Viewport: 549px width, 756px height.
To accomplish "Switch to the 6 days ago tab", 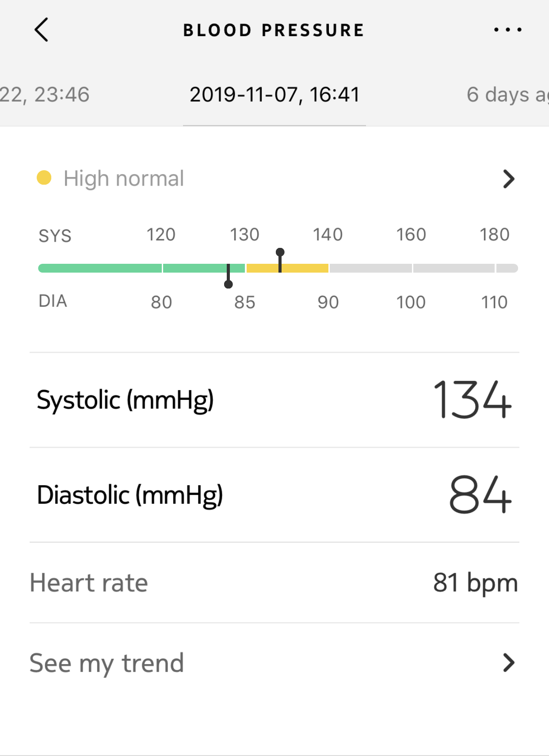I will pyautogui.click(x=507, y=95).
